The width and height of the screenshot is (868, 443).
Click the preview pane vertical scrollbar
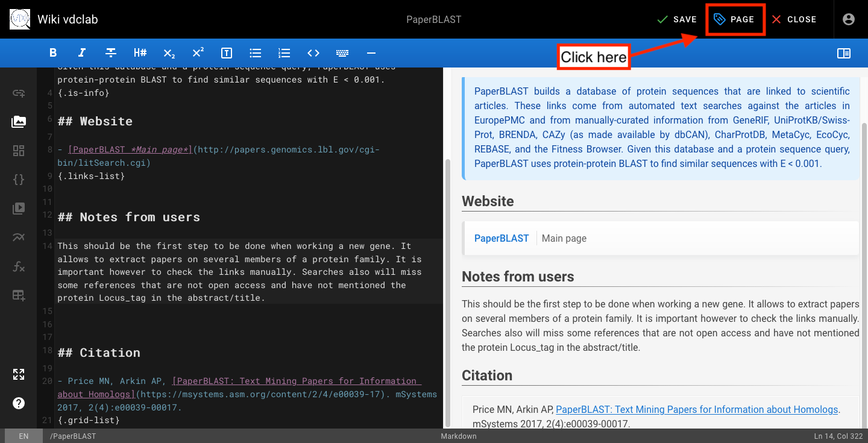(864, 274)
